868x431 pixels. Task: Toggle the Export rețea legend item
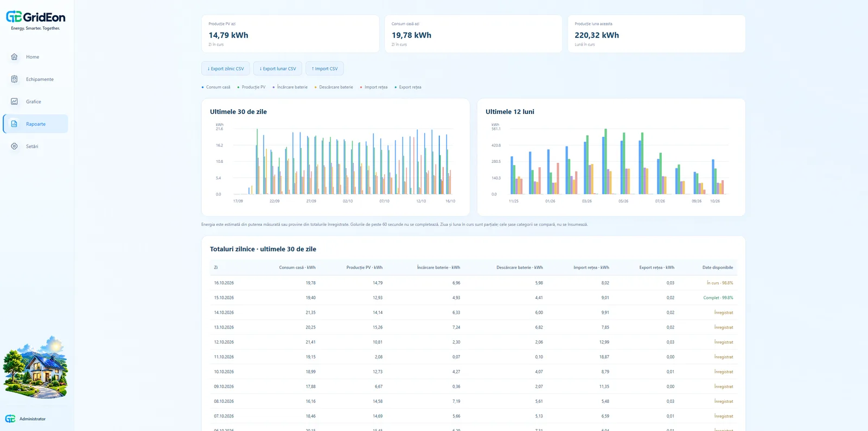click(x=408, y=87)
